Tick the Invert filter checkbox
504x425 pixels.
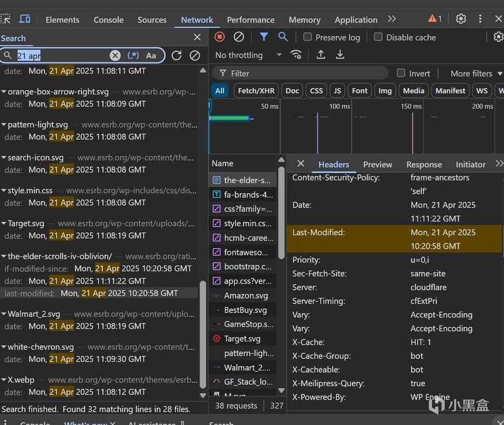401,73
